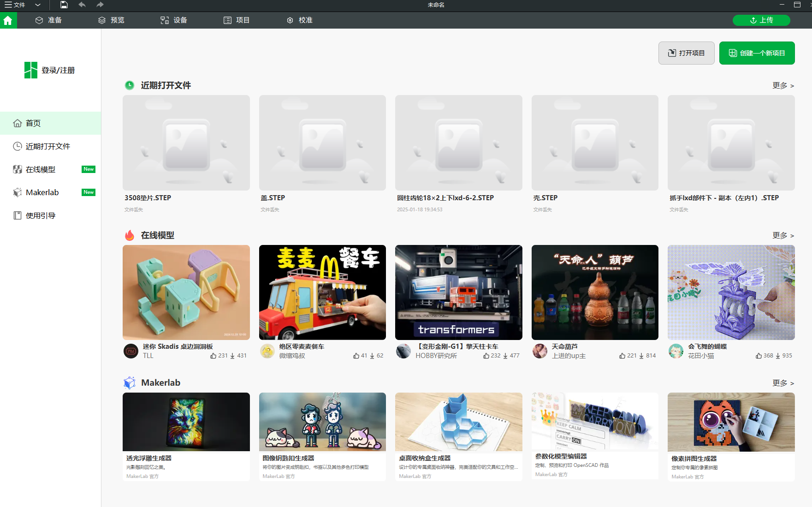Click the green home icon
812x507 pixels.
(8, 20)
